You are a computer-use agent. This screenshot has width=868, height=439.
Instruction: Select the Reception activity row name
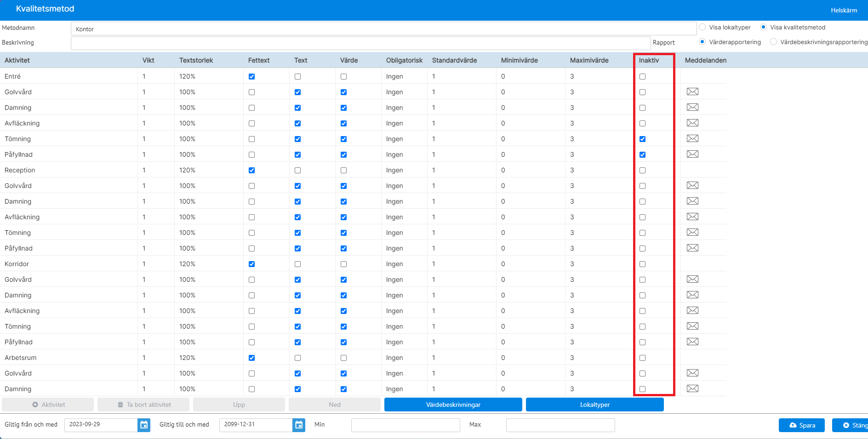[20, 170]
